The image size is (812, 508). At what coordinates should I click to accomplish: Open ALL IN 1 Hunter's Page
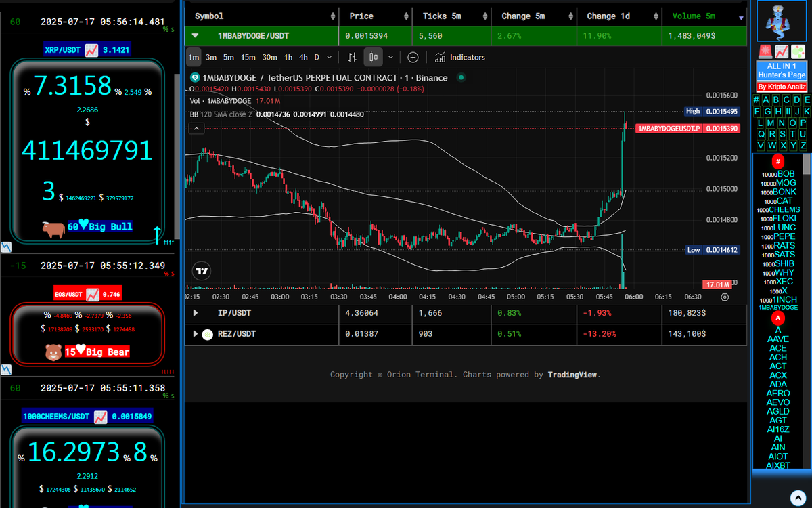click(x=781, y=70)
